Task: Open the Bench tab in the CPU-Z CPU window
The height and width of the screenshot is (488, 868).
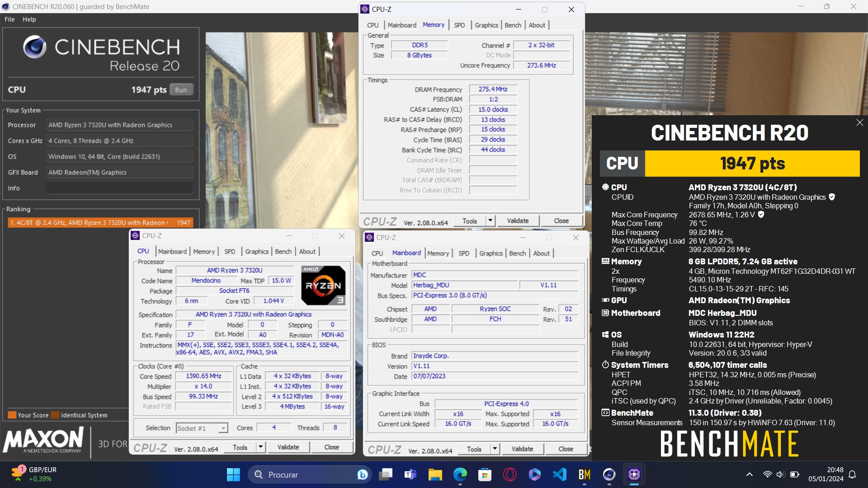Action: pyautogui.click(x=283, y=252)
